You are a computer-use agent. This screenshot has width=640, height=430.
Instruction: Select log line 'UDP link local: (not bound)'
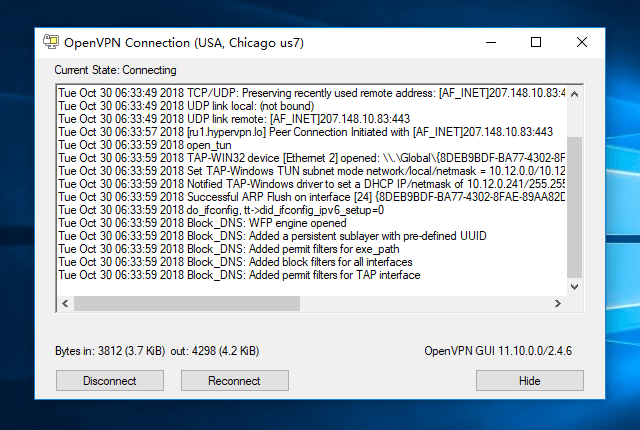(x=186, y=106)
